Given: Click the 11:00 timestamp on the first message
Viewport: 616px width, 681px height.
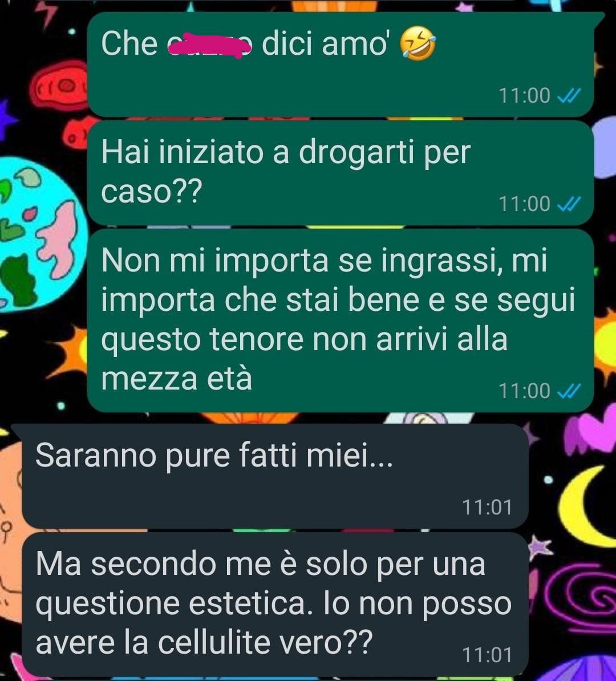Looking at the screenshot, I should [524, 96].
